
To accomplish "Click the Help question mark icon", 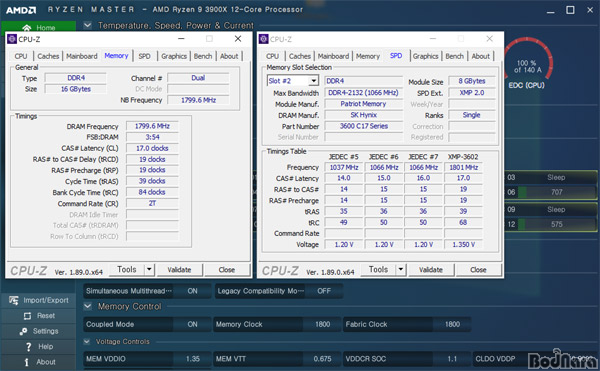I will (x=28, y=347).
